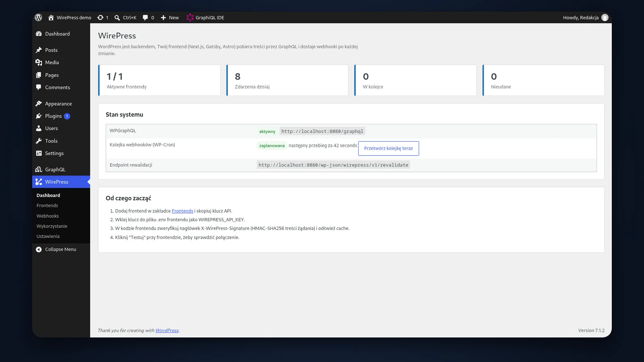The width and height of the screenshot is (644, 362).
Task: Open Appearance menu label
Action: 58,103
